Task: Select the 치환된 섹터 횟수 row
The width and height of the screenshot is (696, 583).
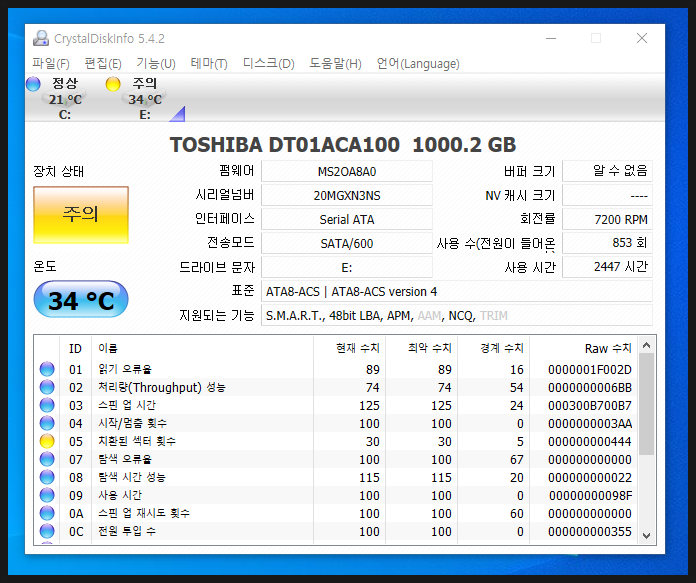Action: pyautogui.click(x=336, y=441)
